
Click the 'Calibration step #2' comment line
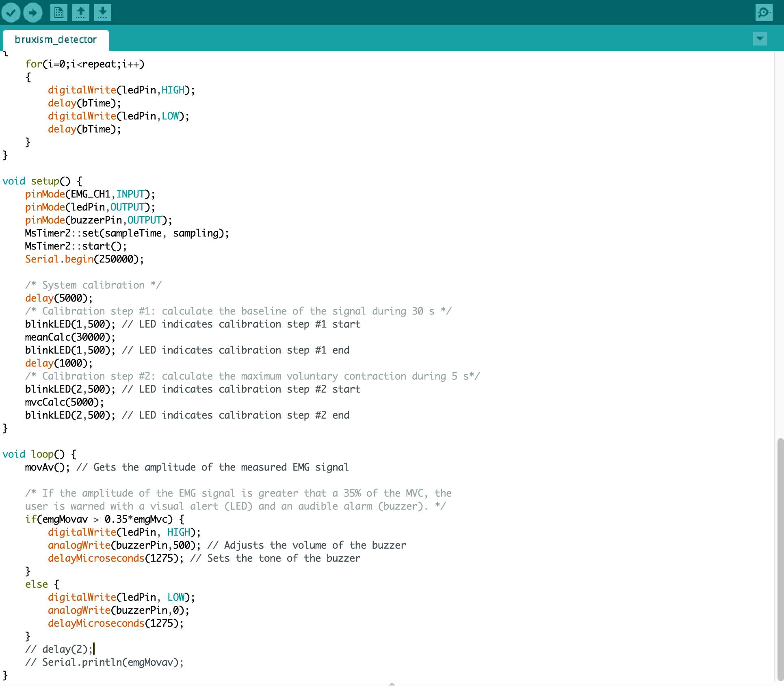[x=253, y=376]
